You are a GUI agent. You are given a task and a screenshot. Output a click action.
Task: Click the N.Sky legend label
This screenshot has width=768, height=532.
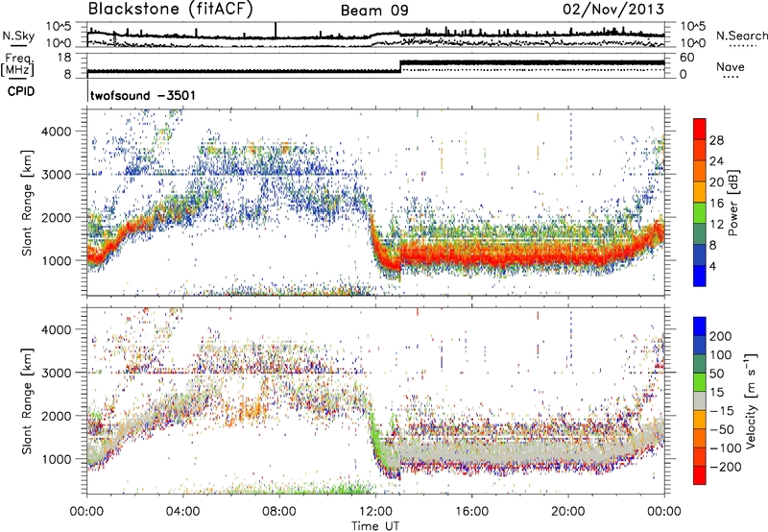point(18,36)
